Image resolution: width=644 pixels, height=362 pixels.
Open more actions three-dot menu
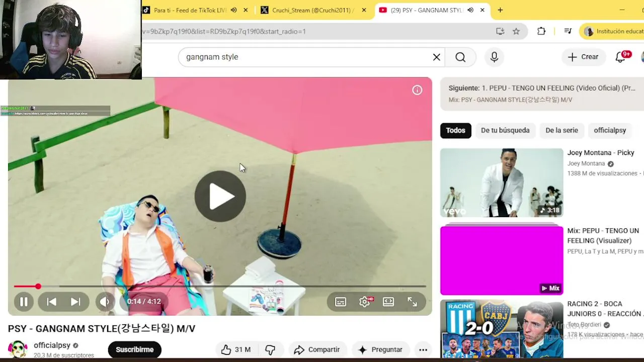click(x=423, y=349)
